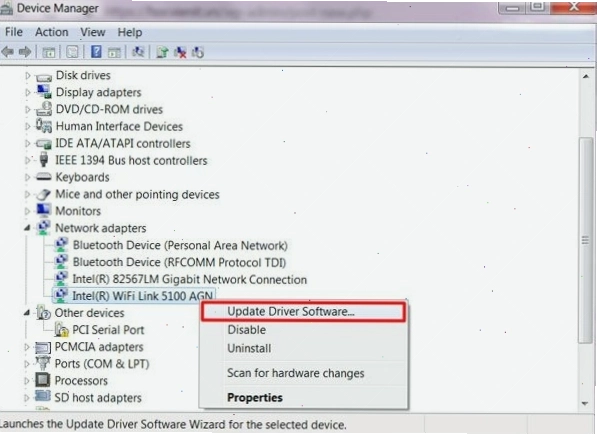The height and width of the screenshot is (435, 597).
Task: Toggle the Show/Hide Console Tree icon
Action: point(48,52)
